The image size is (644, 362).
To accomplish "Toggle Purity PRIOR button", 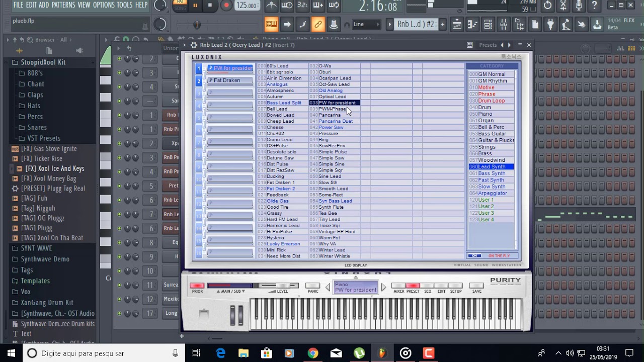I will [x=197, y=286].
